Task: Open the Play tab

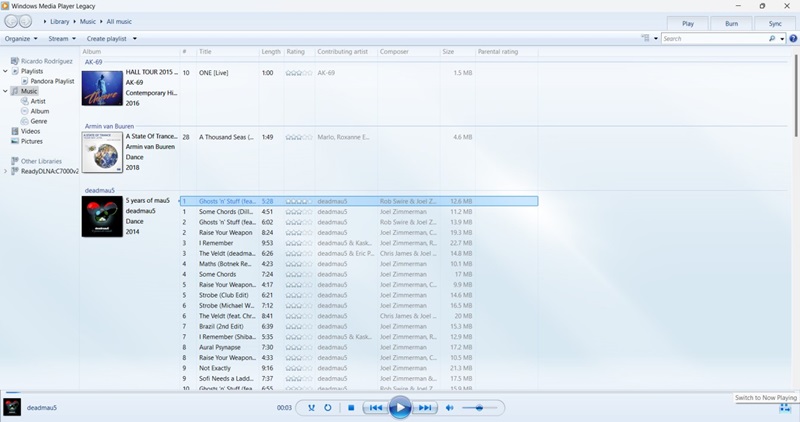Action: pyautogui.click(x=688, y=23)
